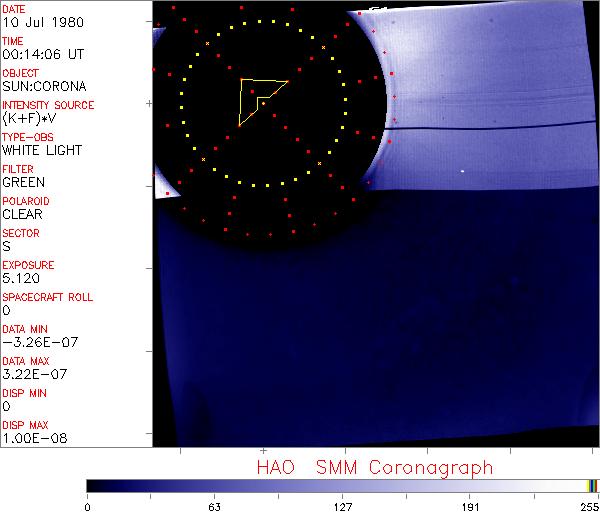Select the date value 10 Jul 1980
This screenshot has width=600, height=512.
coord(37,22)
